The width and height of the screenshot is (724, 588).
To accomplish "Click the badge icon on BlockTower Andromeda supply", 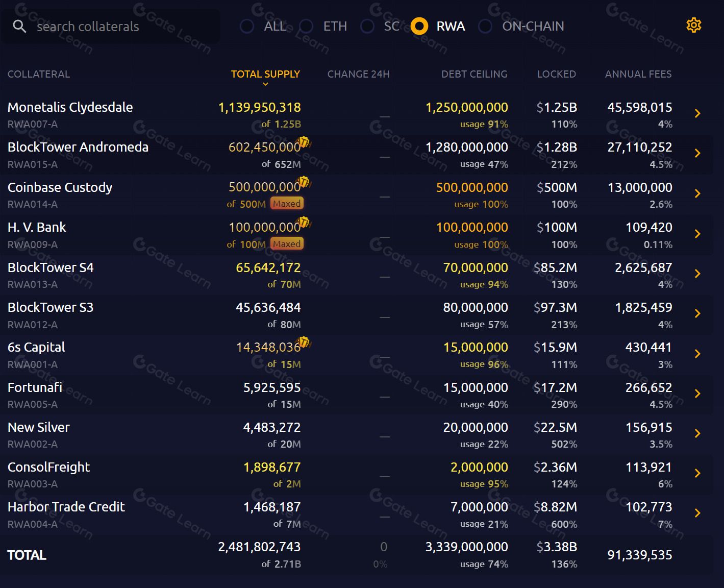I will pos(304,142).
